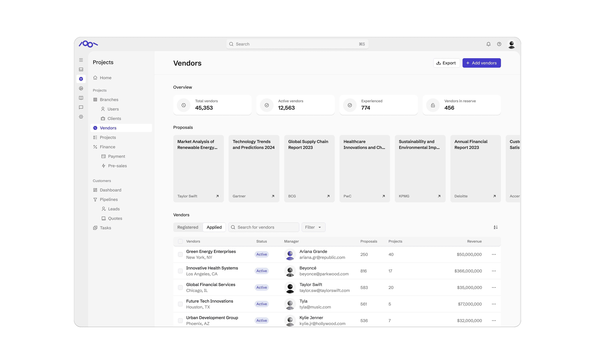
Task: Click the hamburger menu icon in the left rail
Action: point(81,60)
